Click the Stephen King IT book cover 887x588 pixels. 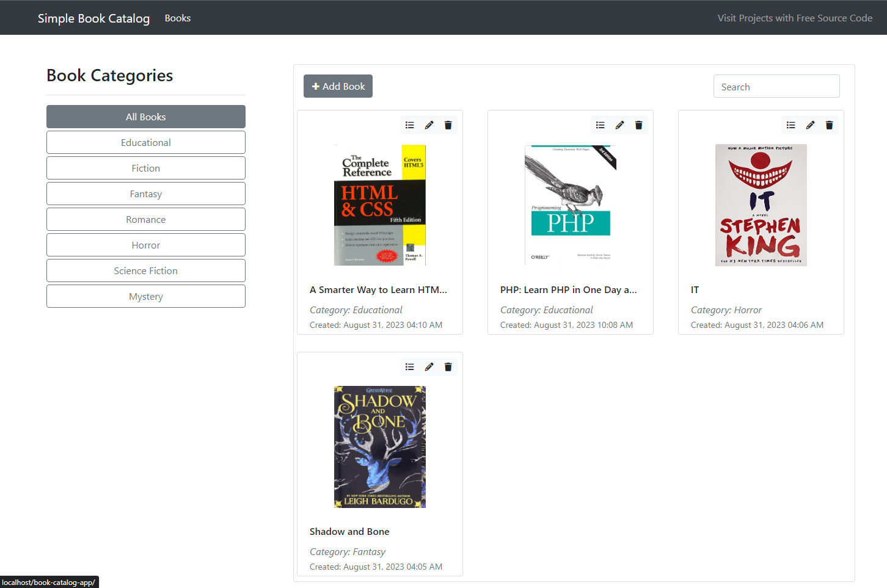click(761, 205)
